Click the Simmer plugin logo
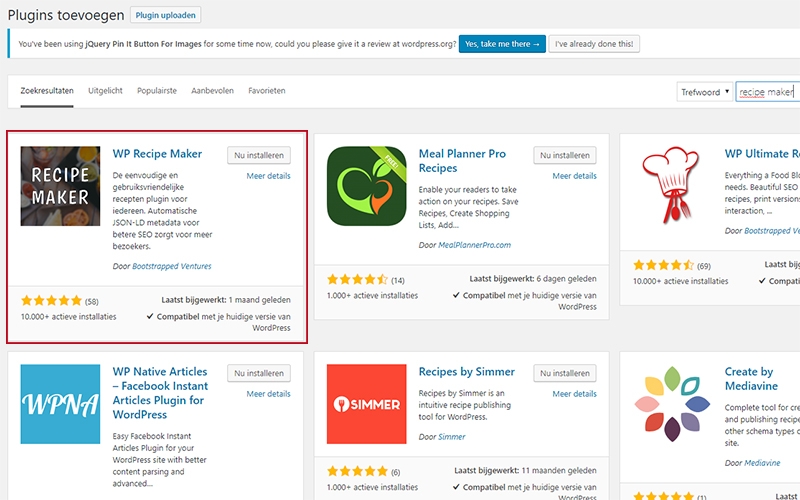The height and width of the screenshot is (500, 800). (x=366, y=404)
